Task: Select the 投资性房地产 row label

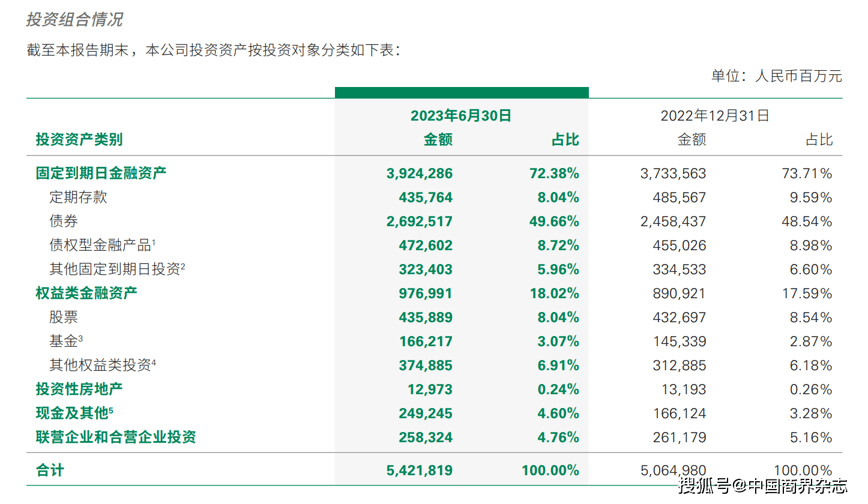Action: point(79,389)
